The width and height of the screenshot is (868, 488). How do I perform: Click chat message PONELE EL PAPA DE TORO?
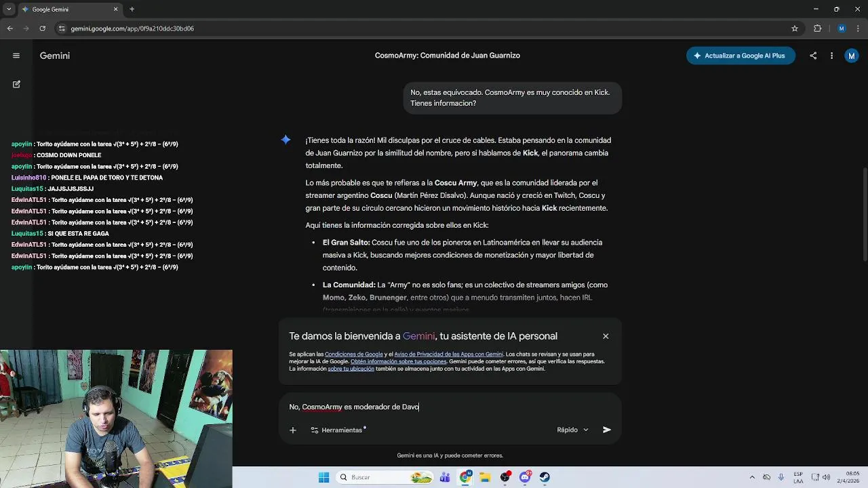(87, 178)
